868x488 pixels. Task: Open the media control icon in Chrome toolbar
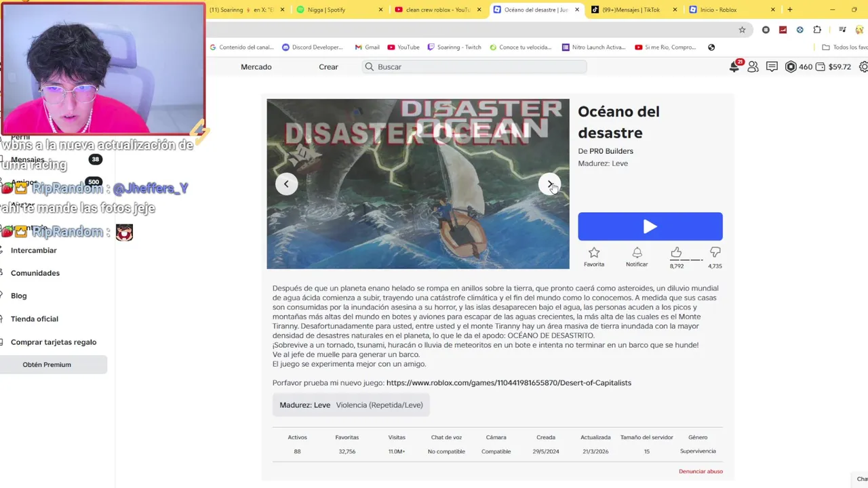[842, 30]
